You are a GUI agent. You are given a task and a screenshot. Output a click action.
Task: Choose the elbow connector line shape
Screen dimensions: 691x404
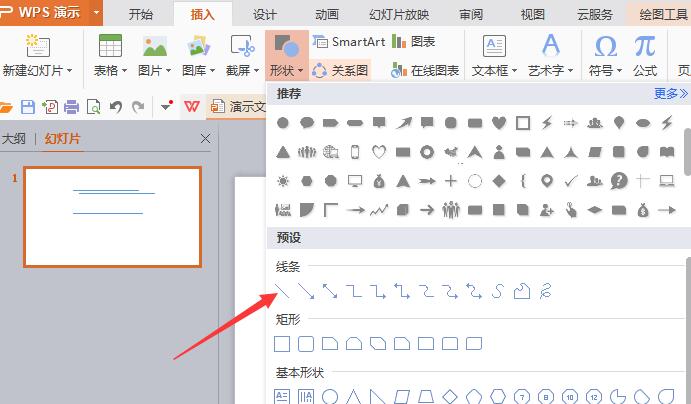354,291
